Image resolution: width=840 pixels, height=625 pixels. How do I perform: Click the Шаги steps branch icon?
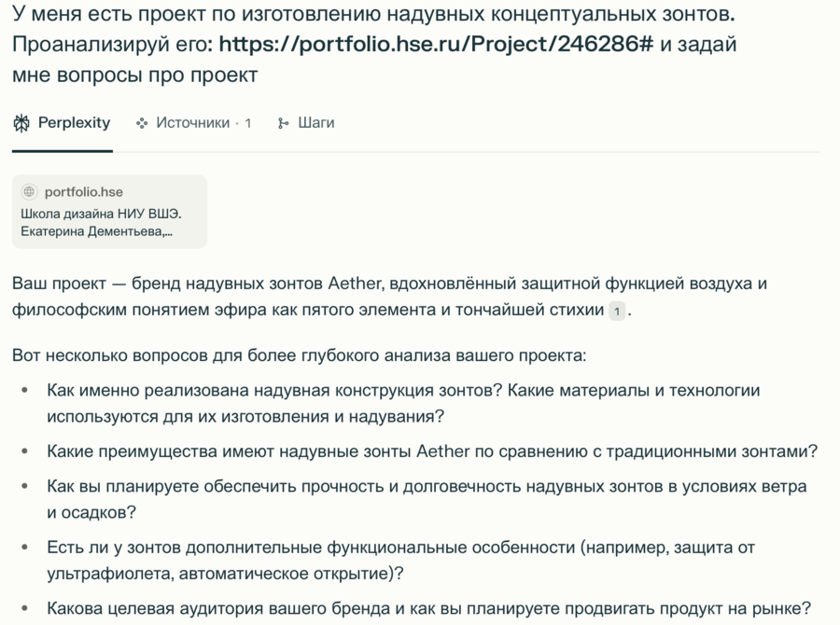(284, 123)
